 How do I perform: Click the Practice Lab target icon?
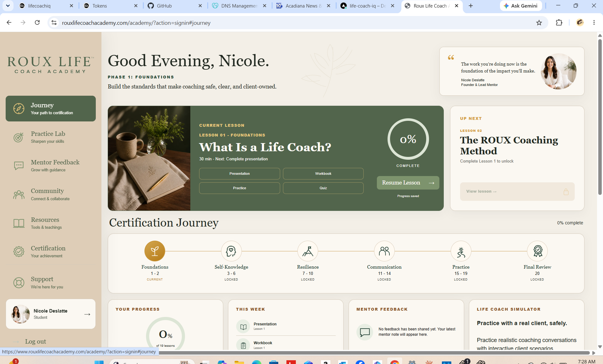coord(19,137)
